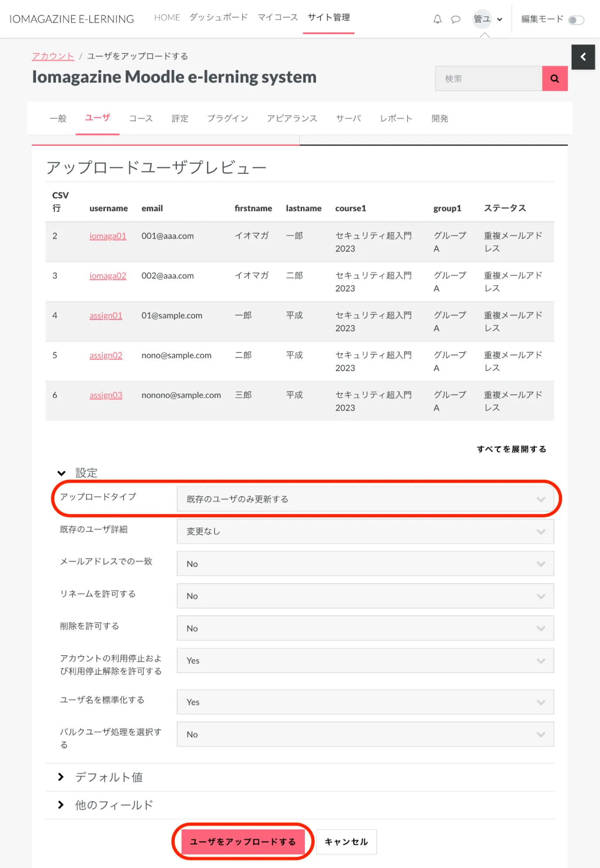Image resolution: width=600 pixels, height=868 pixels.
Task: Open the iomaga01 username link
Action: click(108, 236)
